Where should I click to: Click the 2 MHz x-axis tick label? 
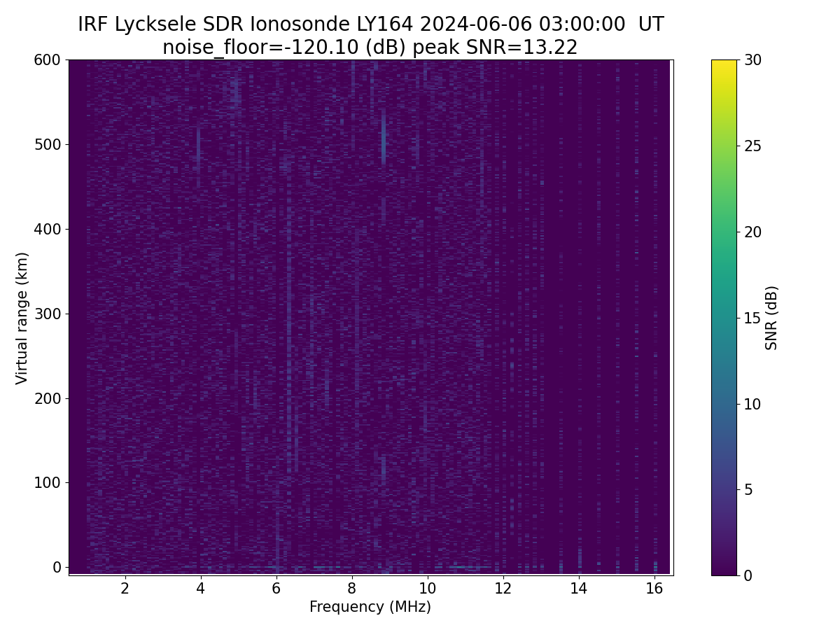pos(125,588)
